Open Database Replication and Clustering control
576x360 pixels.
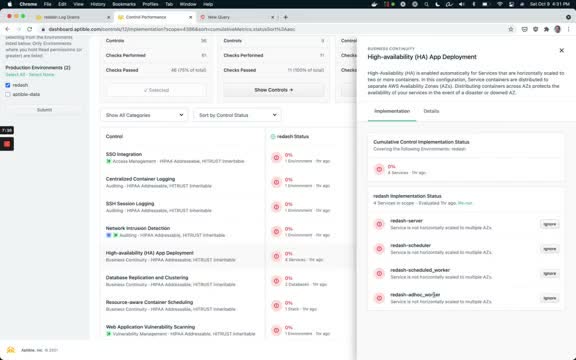click(147, 277)
